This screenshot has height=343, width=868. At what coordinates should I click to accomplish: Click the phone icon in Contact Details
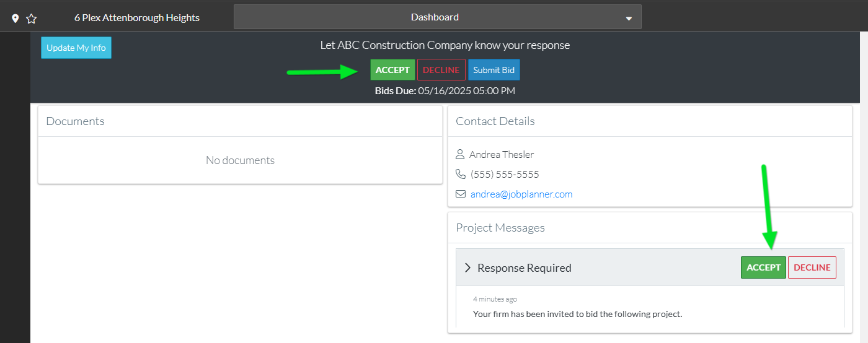[460, 174]
